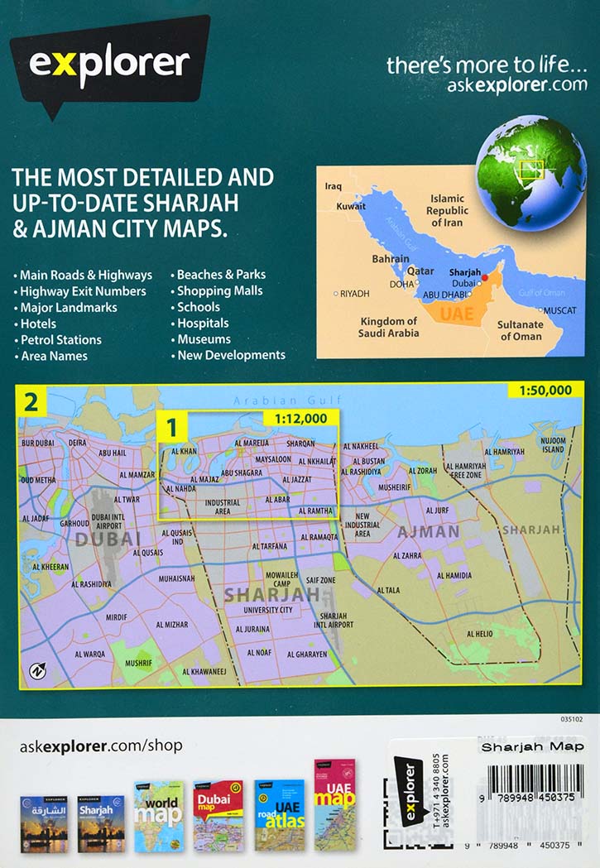Click the UAE label on regional map
Viewport: 600px width, 868px height.
457,314
